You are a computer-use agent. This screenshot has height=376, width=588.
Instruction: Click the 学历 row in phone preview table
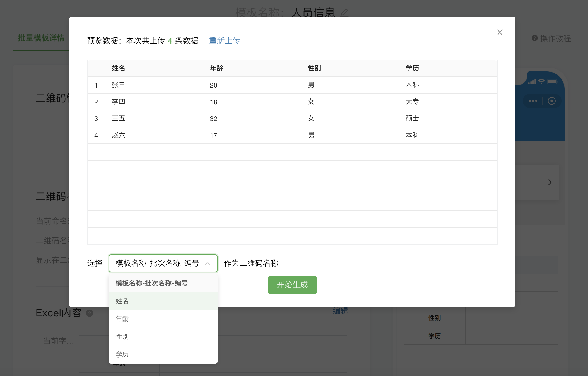481,336
